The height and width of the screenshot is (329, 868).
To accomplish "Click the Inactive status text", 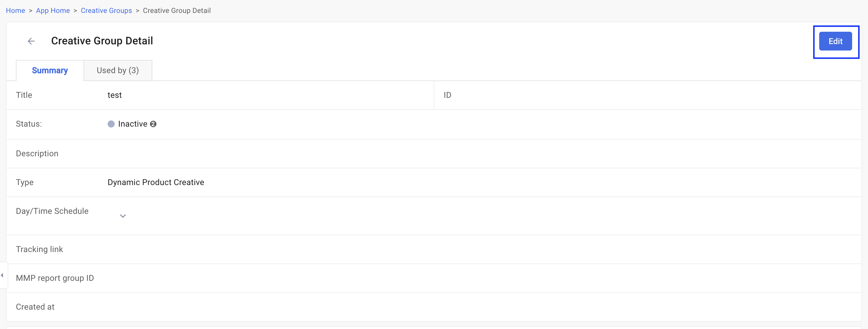I will 133,124.
